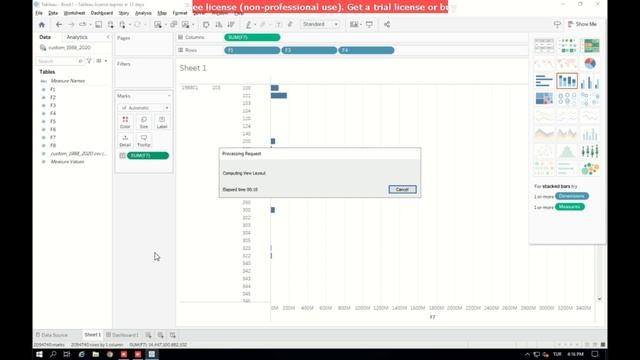Switch to the Analytics tab
The height and width of the screenshot is (360, 640).
tap(77, 37)
